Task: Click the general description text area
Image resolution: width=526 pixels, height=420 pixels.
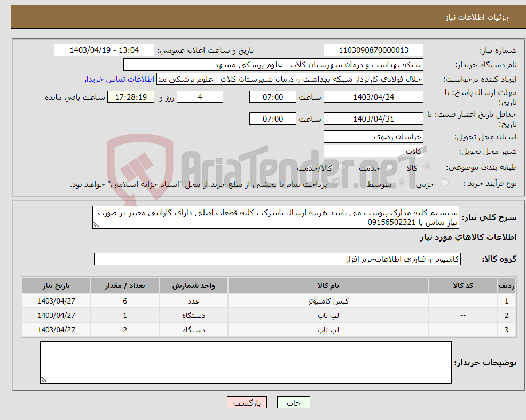Action: click(276, 217)
